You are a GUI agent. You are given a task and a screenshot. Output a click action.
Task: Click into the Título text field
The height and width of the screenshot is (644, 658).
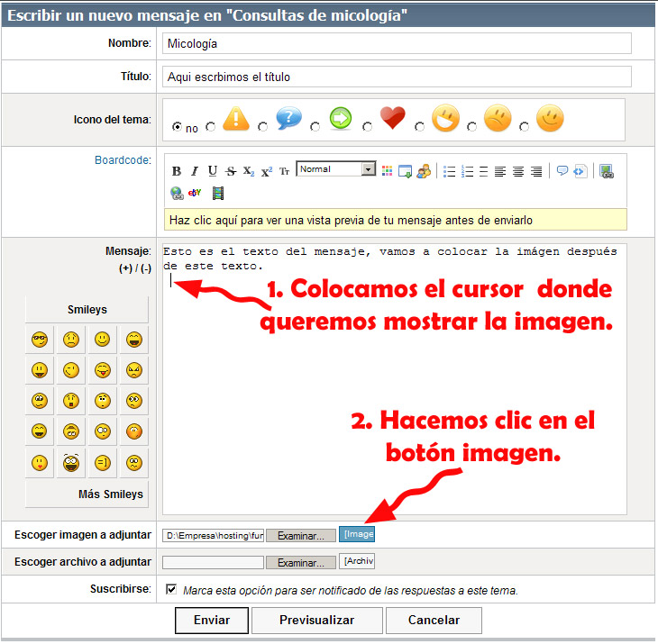click(397, 77)
